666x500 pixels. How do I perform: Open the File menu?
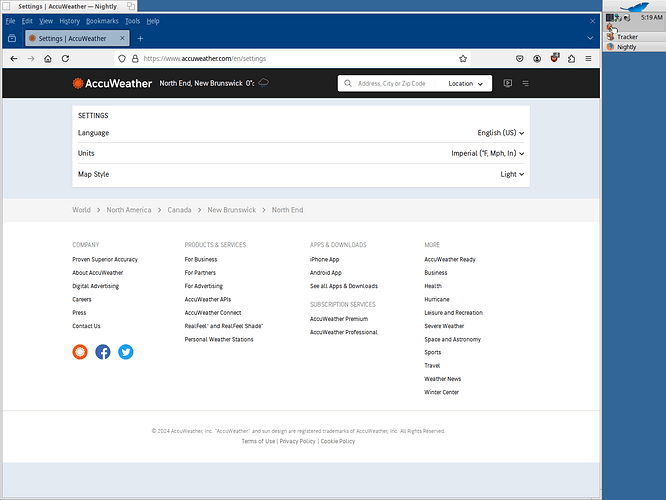click(10, 21)
